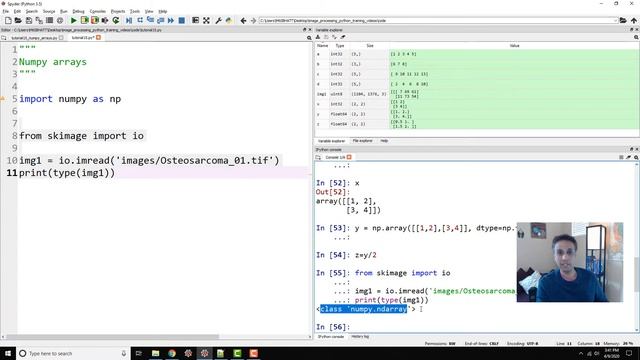
Task: Sort variables by Size column header
Action: pos(370,46)
